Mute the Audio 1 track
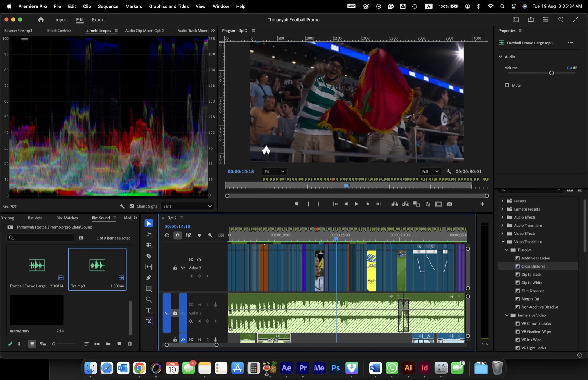This screenshot has height=380, width=588. pos(199,305)
